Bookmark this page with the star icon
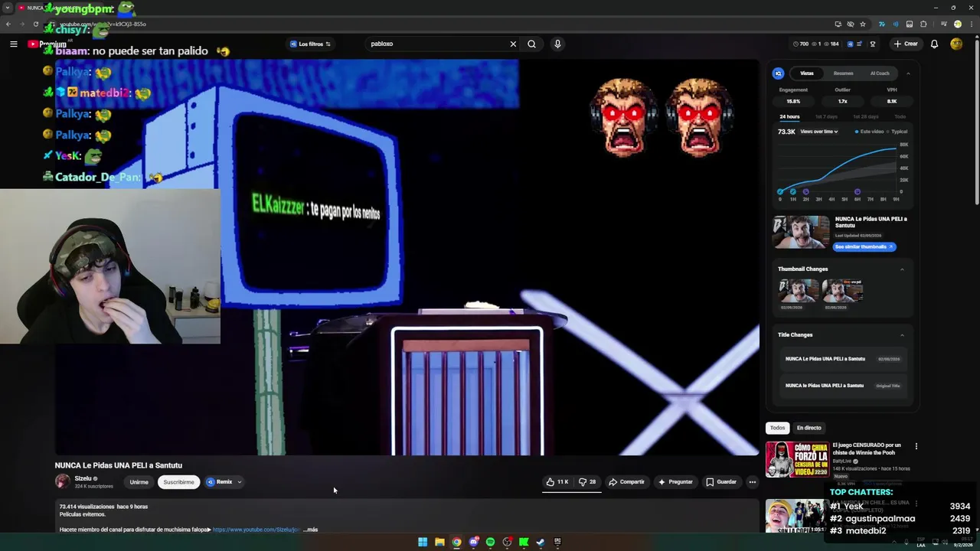This screenshot has width=980, height=551. [863, 24]
